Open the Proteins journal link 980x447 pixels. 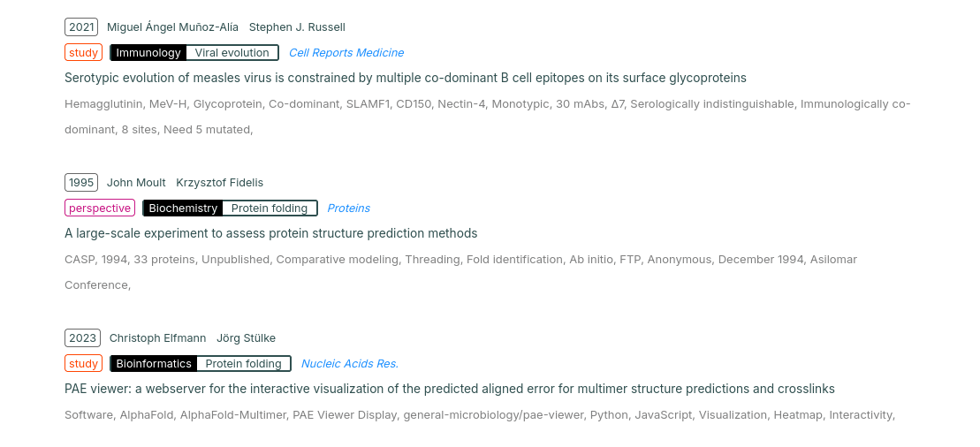click(348, 208)
